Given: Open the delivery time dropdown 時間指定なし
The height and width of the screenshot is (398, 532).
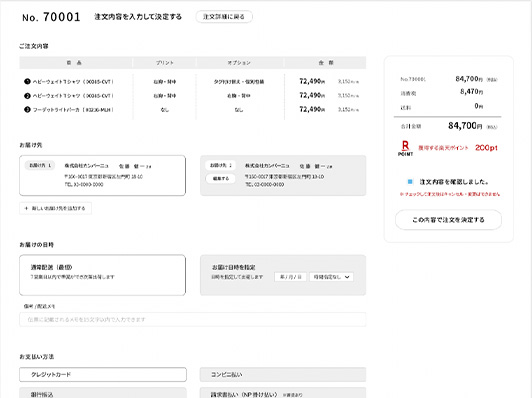Looking at the screenshot, I should (331, 277).
